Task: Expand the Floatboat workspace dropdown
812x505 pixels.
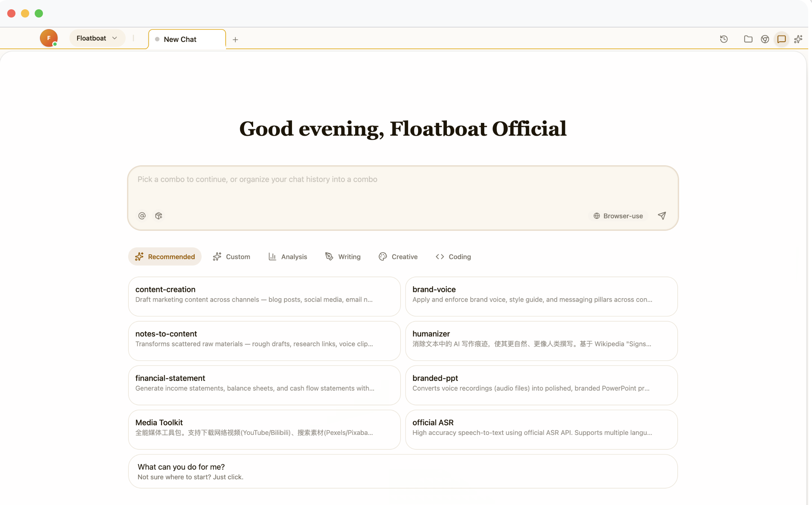Action: [x=97, y=38]
